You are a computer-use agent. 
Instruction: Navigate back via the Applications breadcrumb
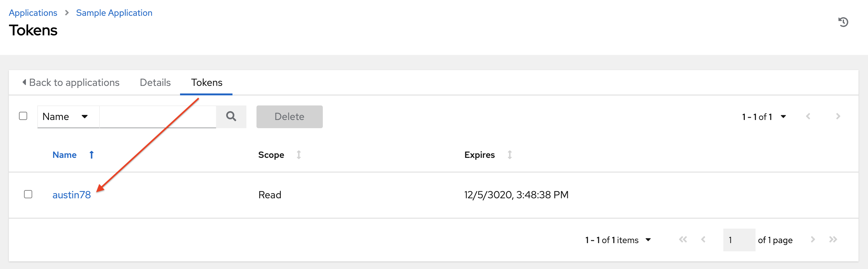tap(33, 12)
